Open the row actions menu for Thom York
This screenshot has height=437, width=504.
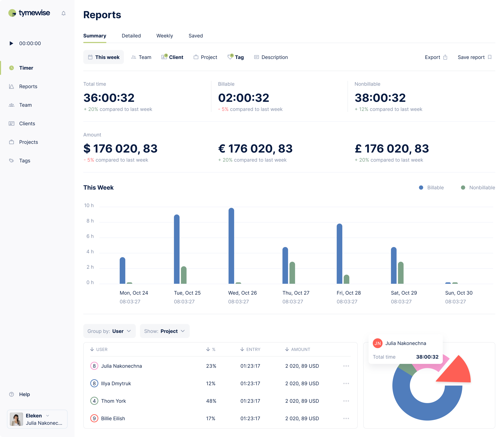(346, 401)
